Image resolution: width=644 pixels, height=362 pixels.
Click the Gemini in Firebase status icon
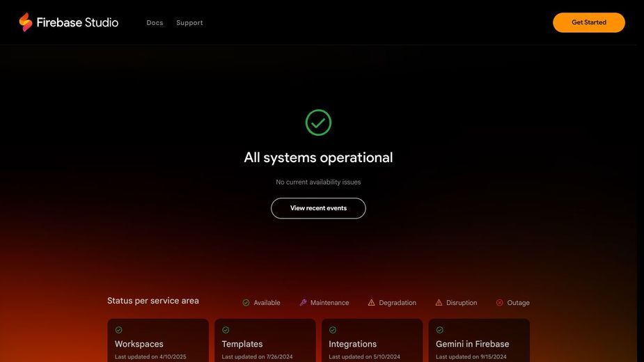(x=440, y=330)
